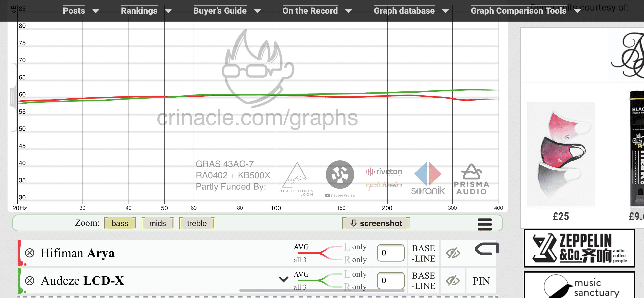The image size is (644, 298).
Task: Zoom graph to mids range
Action: click(157, 223)
